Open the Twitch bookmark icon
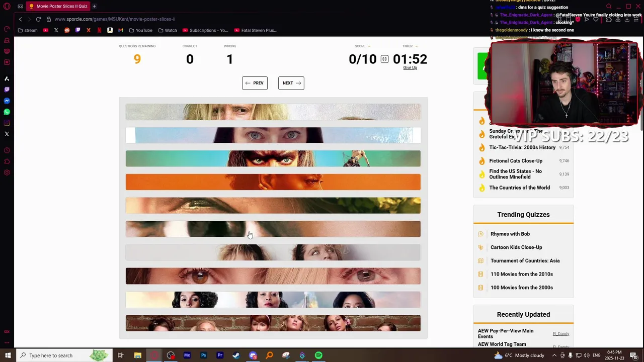 pyautogui.click(x=77, y=30)
